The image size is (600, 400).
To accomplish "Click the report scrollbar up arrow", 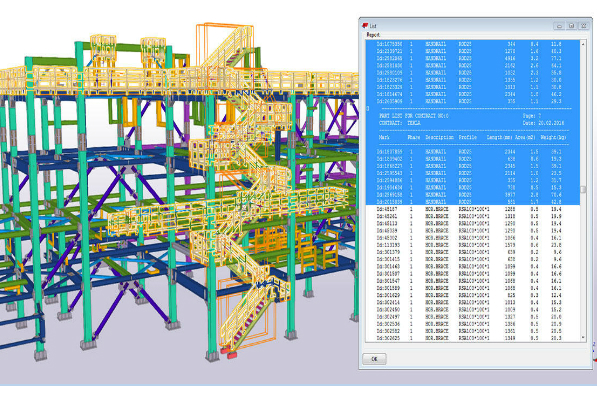I will [583, 43].
